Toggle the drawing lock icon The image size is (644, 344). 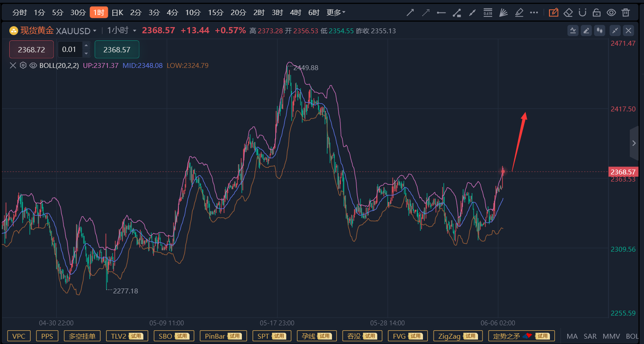tap(597, 12)
